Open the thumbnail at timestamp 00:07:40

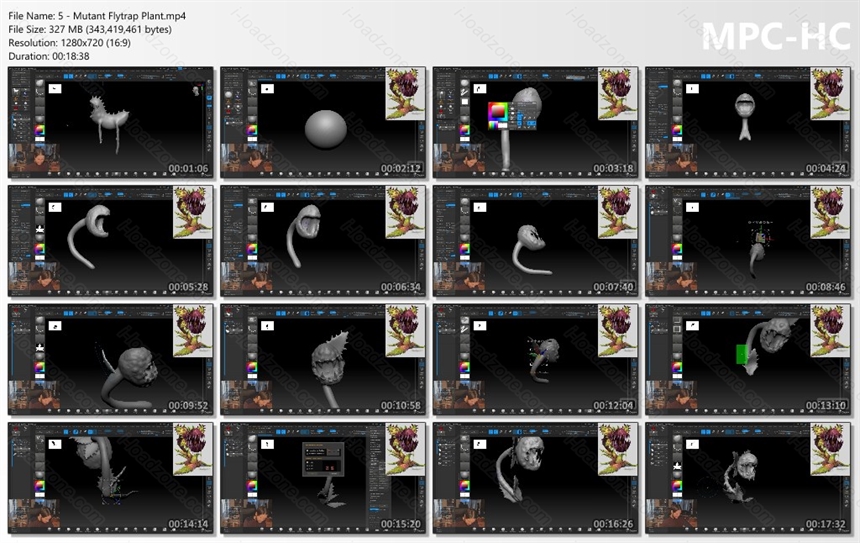[535, 241]
